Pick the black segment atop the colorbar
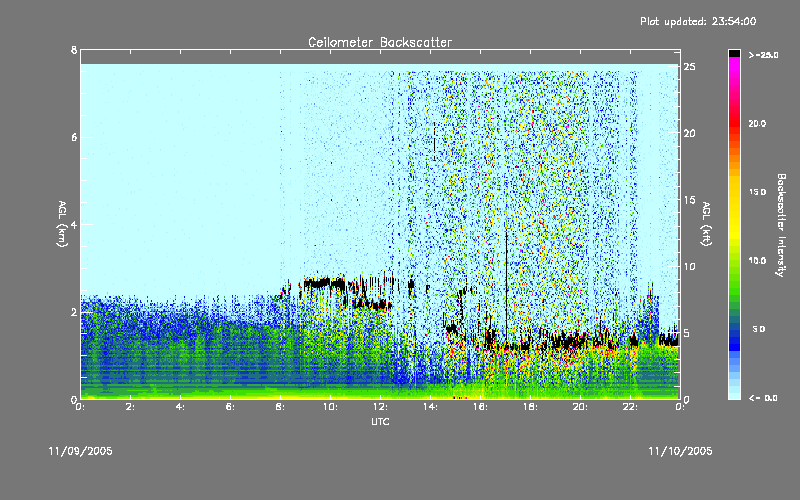The height and width of the screenshot is (500, 800). click(734, 53)
